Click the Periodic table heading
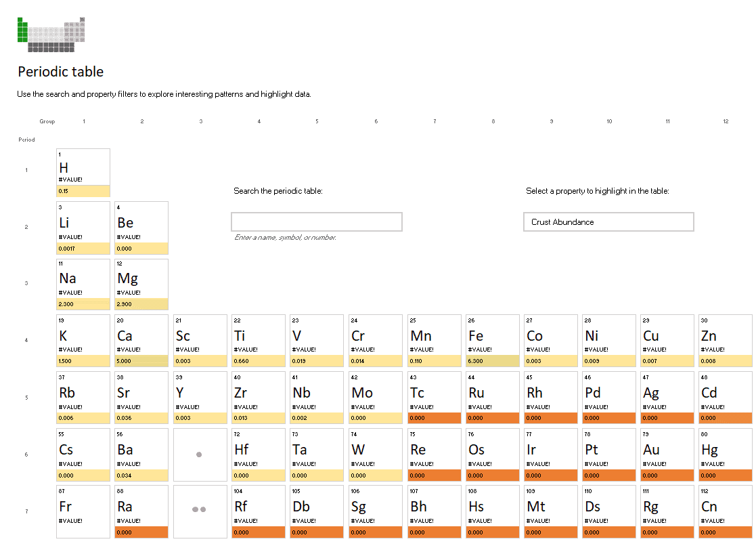This screenshot has width=756, height=550. pos(61,71)
